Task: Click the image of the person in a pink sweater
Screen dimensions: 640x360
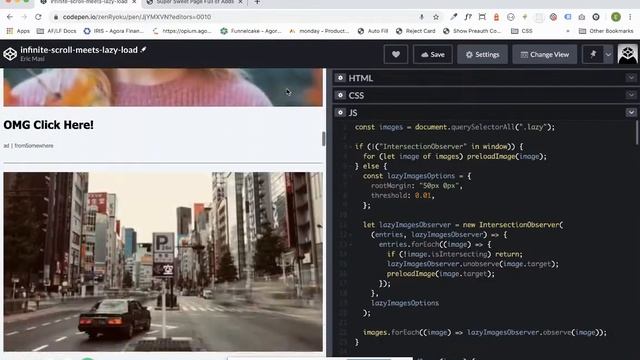Action: (163, 87)
